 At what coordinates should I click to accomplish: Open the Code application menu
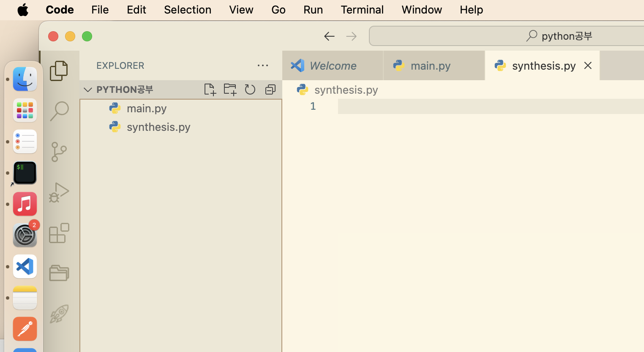pyautogui.click(x=60, y=10)
